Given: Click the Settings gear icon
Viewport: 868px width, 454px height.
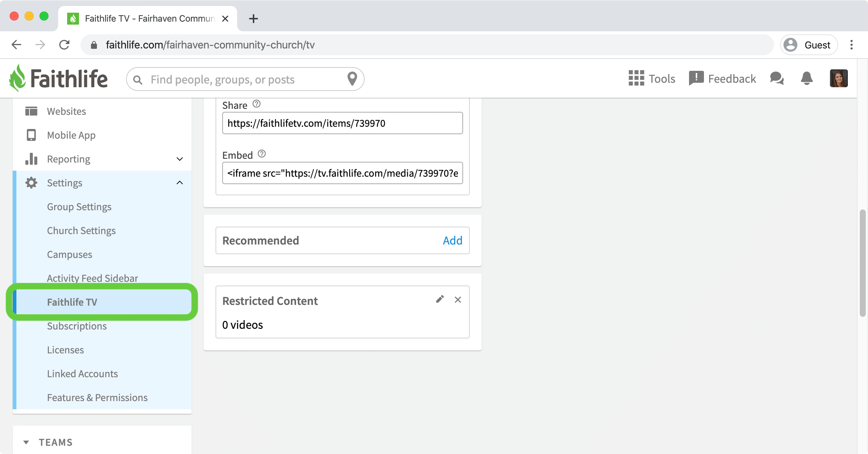Looking at the screenshot, I should [31, 183].
